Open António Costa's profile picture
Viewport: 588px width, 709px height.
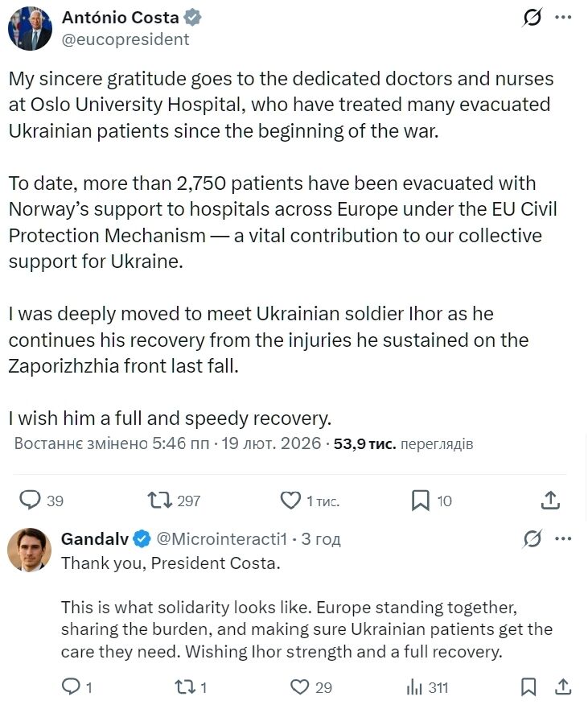coord(30,24)
